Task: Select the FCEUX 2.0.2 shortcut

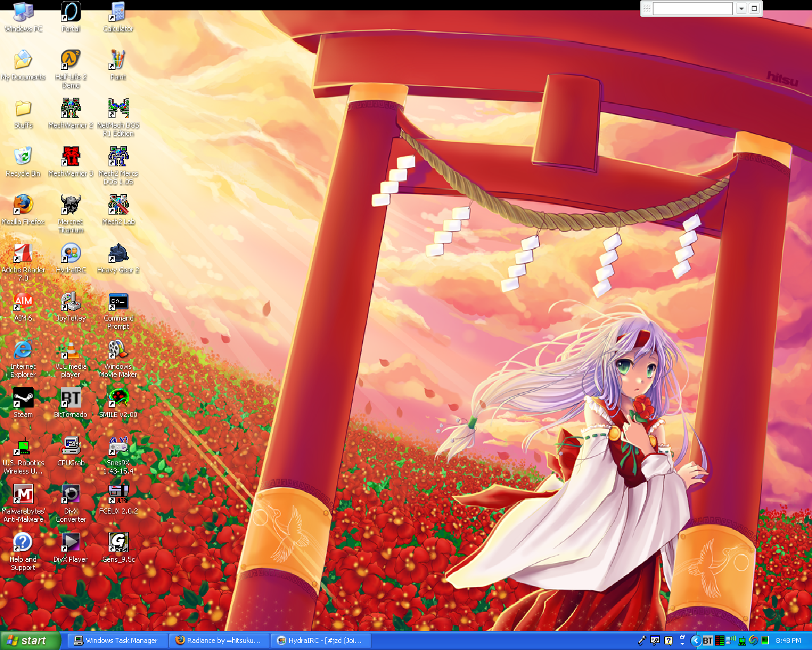Action: tap(118, 500)
